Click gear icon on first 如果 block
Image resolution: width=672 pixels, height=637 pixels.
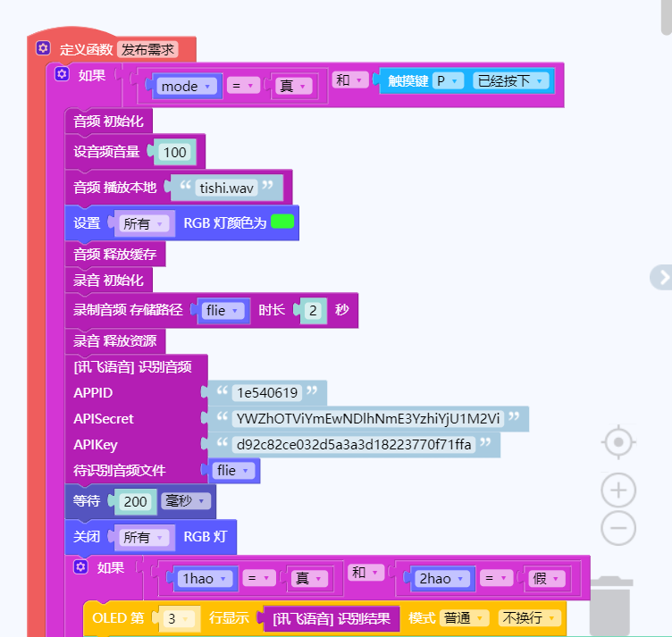[x=62, y=74]
